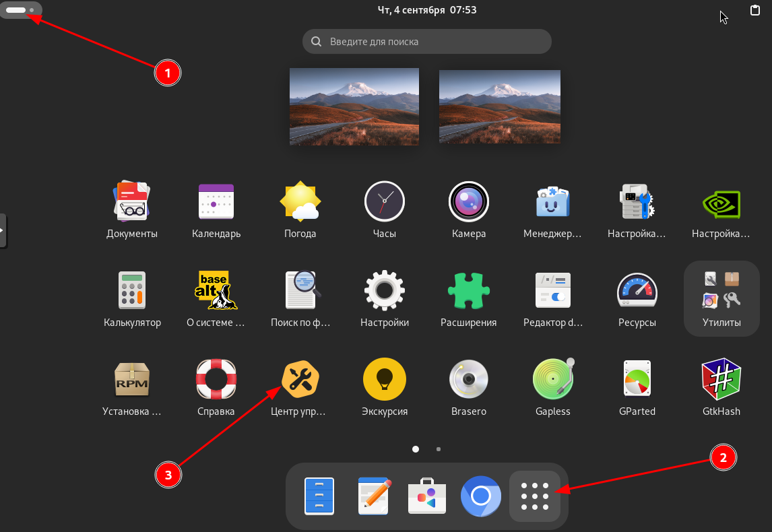Viewport: 772px width, 532px height.
Task: Open the date and time menu
Action: pos(426,10)
